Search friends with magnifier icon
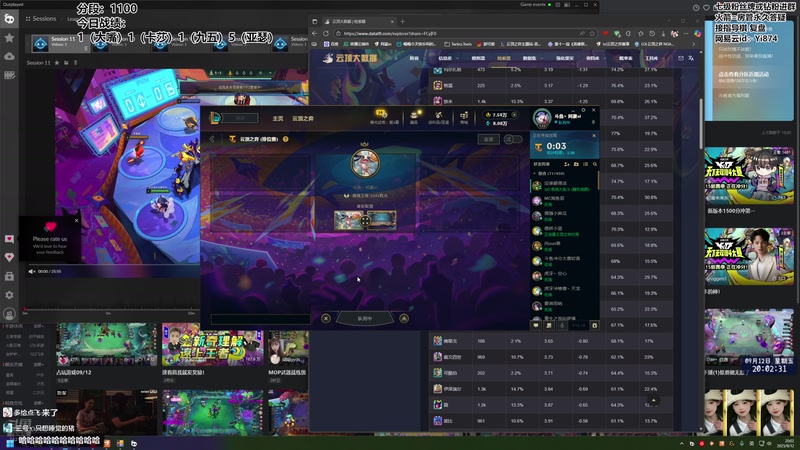The image size is (800, 450). [595, 164]
